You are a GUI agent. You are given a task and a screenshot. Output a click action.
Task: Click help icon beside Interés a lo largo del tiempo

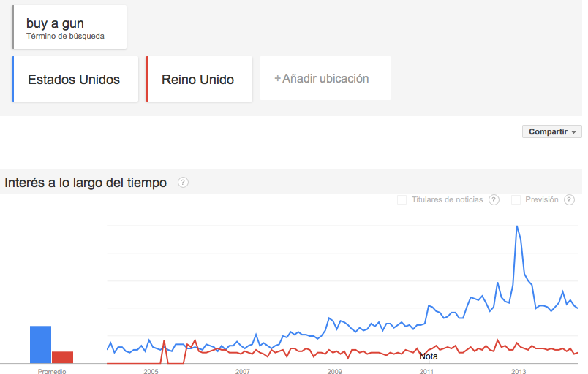point(183,183)
